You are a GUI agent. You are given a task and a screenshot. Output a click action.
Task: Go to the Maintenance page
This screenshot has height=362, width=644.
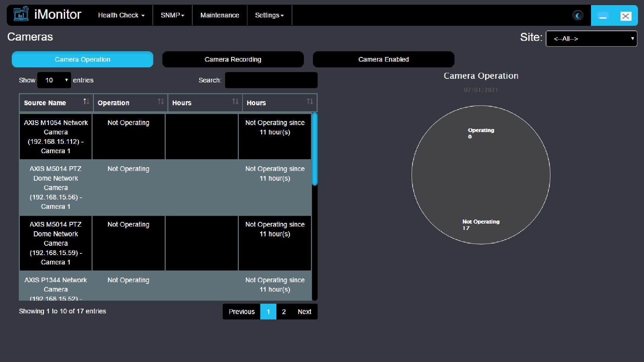[x=220, y=15]
